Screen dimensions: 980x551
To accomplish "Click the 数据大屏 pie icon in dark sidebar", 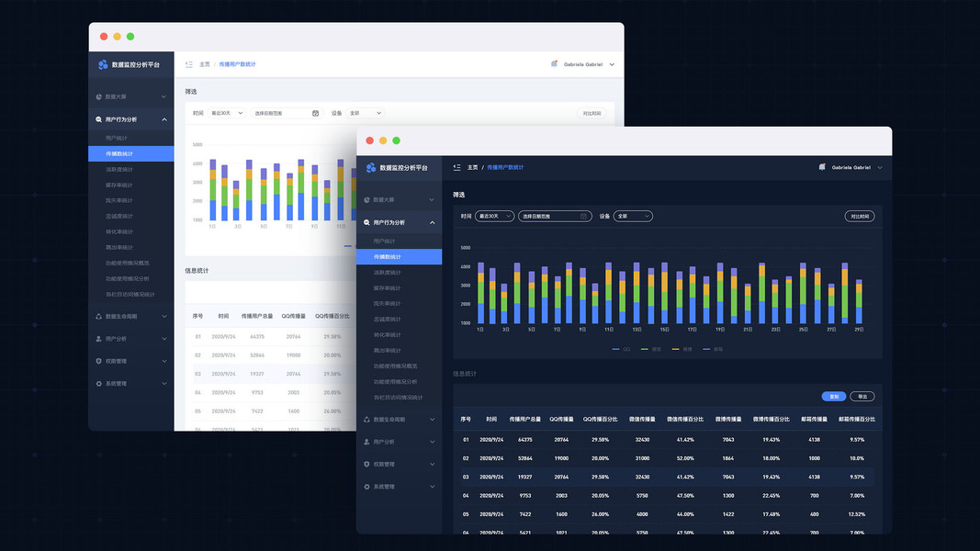I will tap(366, 200).
